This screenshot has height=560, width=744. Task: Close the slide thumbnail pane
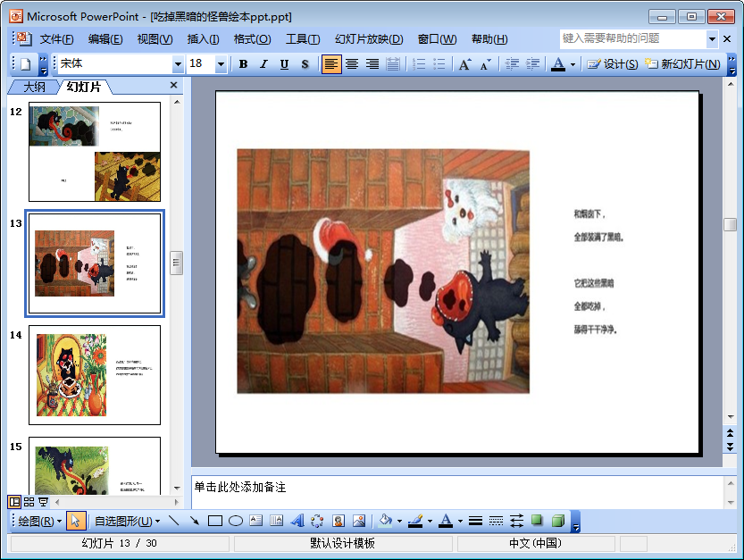point(173,85)
